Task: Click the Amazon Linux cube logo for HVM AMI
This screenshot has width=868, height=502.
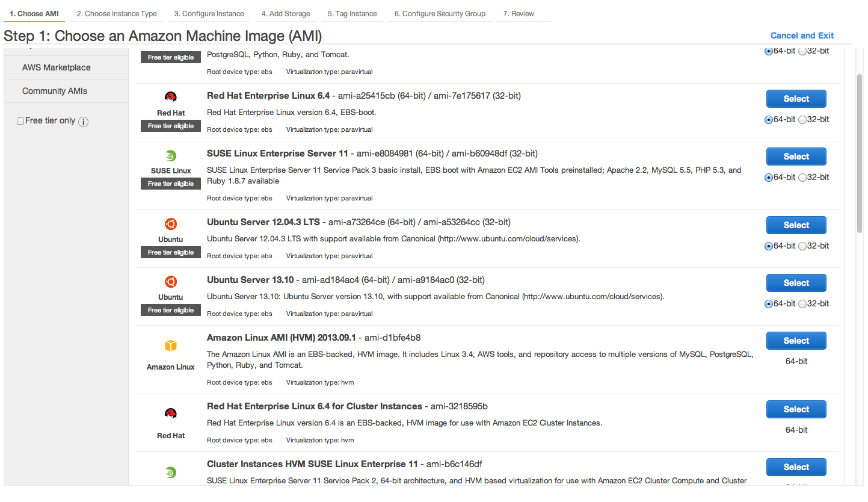Action: click(171, 346)
